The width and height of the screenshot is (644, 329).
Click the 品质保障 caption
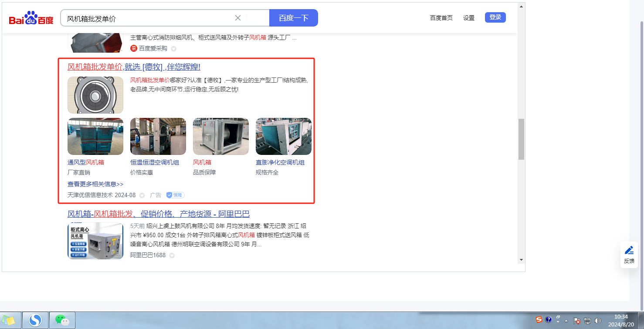pyautogui.click(x=204, y=172)
